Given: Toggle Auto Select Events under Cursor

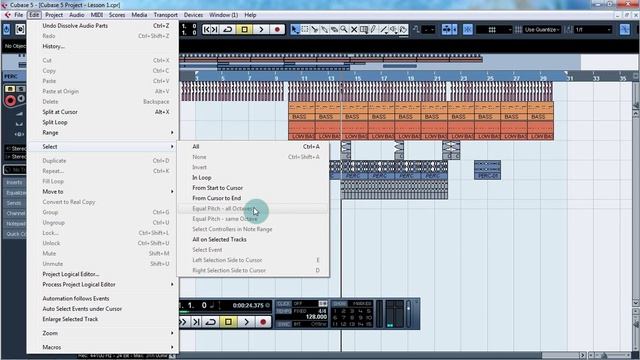Looking at the screenshot, I should 102,309.
